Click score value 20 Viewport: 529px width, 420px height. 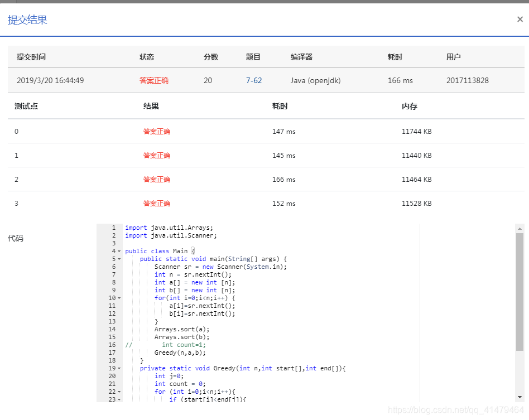208,80
